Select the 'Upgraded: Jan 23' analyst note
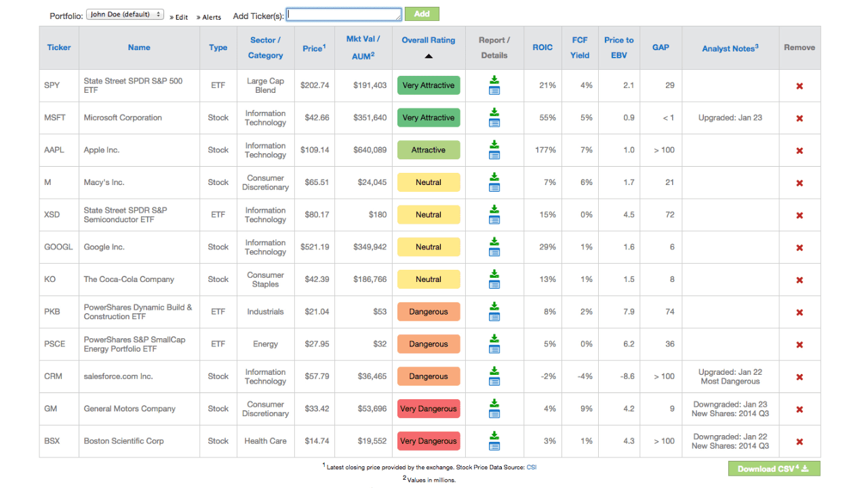Screen dimensions: 868x488 [730, 118]
